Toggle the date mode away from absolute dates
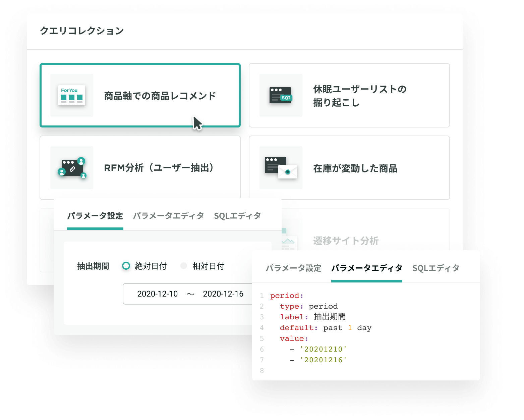The width and height of the screenshot is (524, 420). 183,266
